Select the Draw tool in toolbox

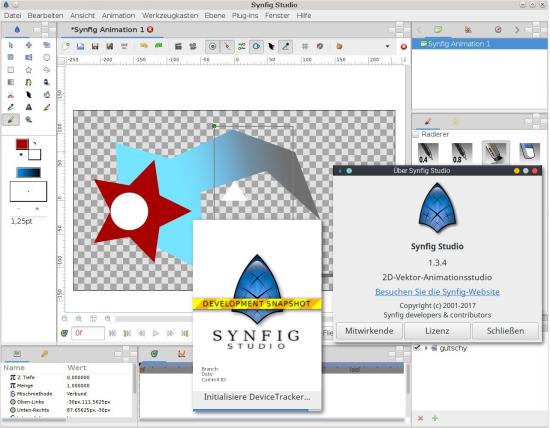[x=46, y=82]
